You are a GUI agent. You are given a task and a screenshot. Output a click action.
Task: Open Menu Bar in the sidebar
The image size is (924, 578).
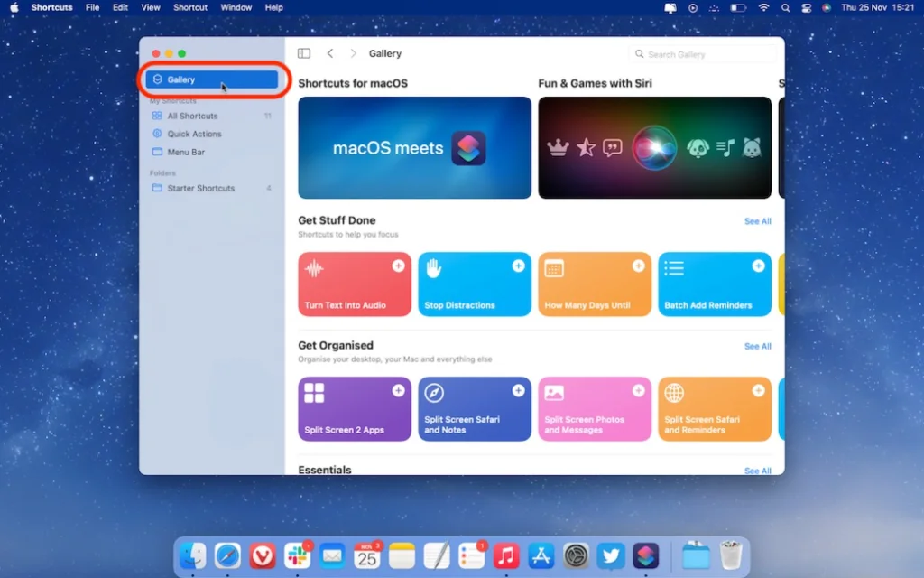click(211, 152)
